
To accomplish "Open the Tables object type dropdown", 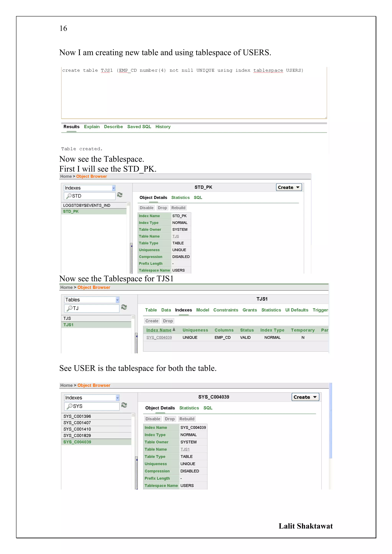I will click(x=92, y=300).
